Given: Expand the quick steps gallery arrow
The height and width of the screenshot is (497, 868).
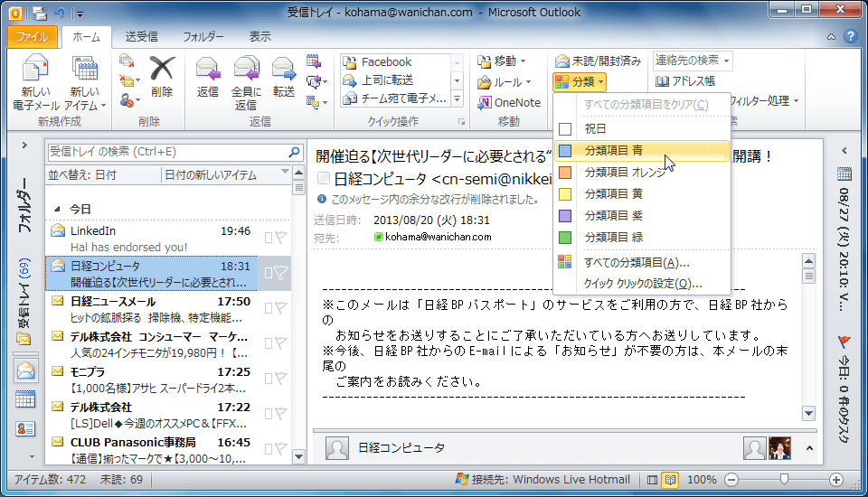Looking at the screenshot, I should point(458,99).
